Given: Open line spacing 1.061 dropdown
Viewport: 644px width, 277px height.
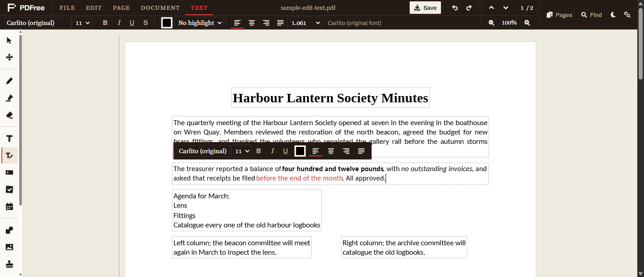Looking at the screenshot, I should (305, 23).
